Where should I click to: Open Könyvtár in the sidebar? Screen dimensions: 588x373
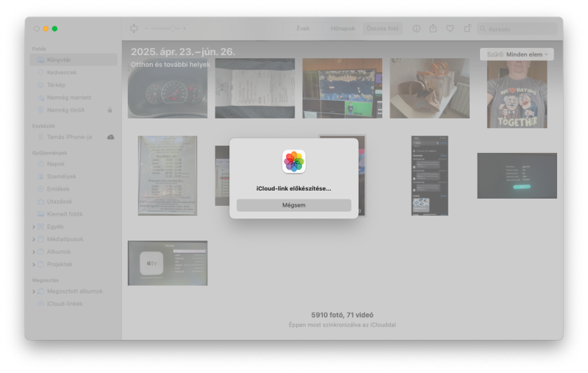pos(73,60)
